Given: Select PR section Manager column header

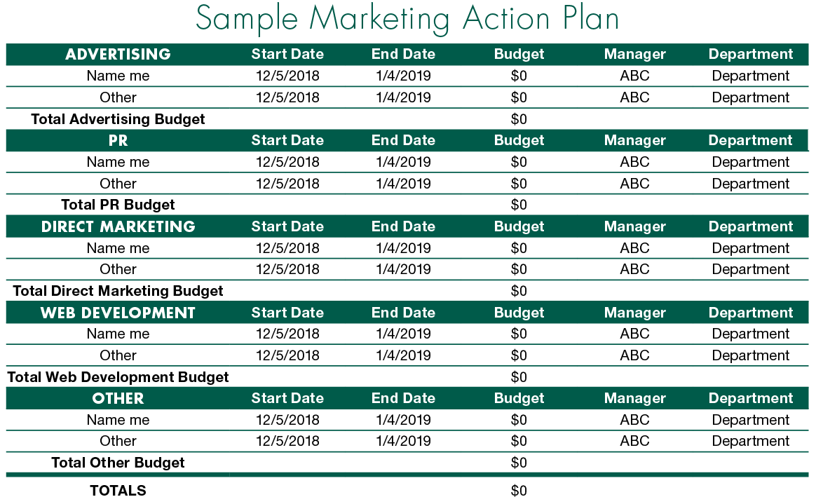Looking at the screenshot, I should (x=635, y=140).
